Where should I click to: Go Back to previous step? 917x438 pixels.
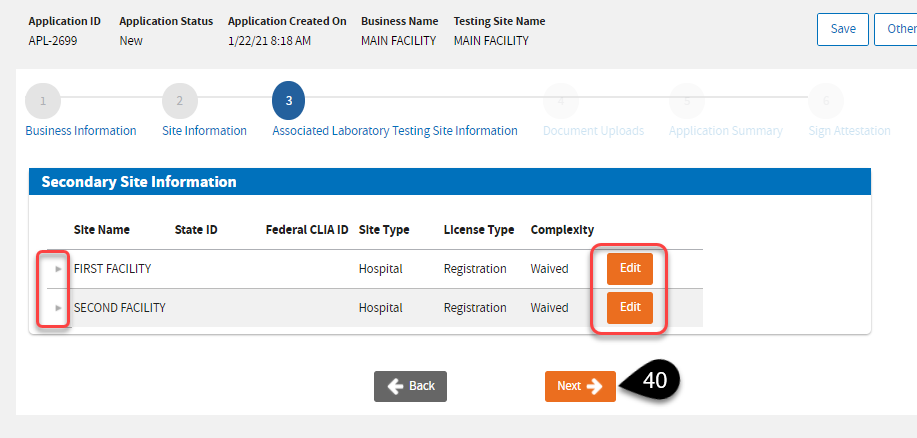(410, 386)
